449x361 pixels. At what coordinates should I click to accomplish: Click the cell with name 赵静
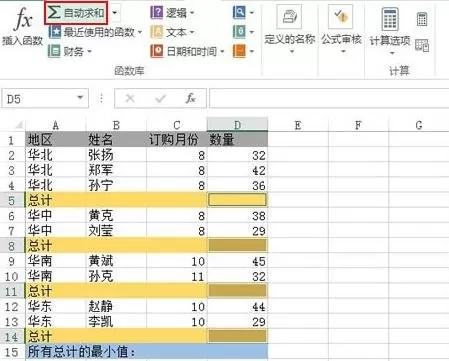coord(116,306)
